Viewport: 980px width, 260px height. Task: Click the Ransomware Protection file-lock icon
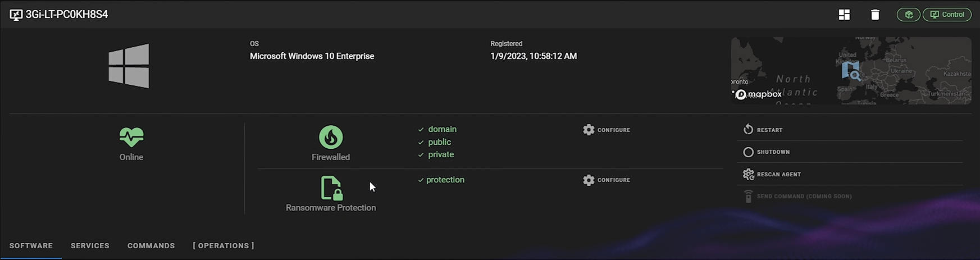click(x=331, y=188)
